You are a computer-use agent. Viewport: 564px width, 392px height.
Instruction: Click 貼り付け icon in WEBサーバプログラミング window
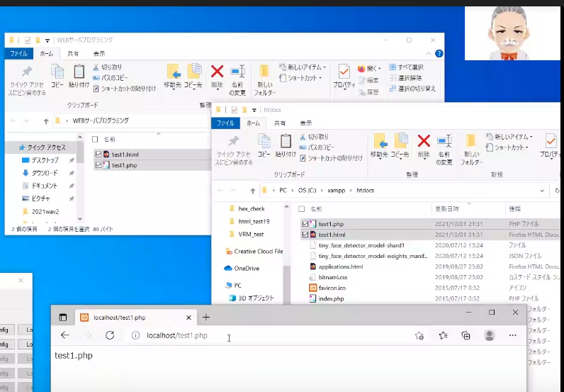pos(79,72)
